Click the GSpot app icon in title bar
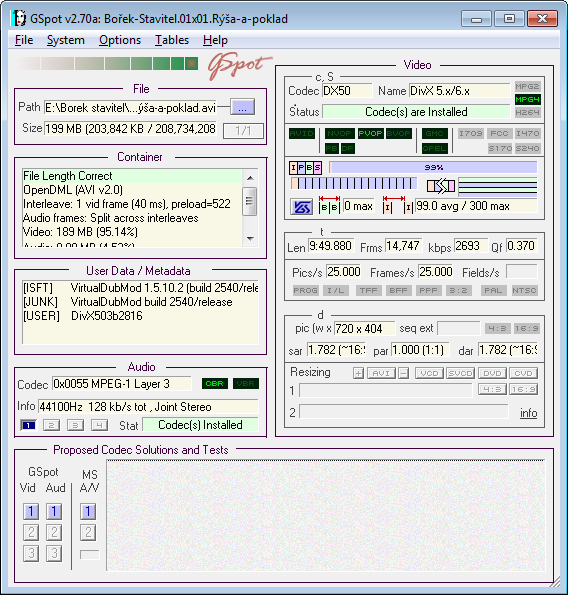 point(19,19)
